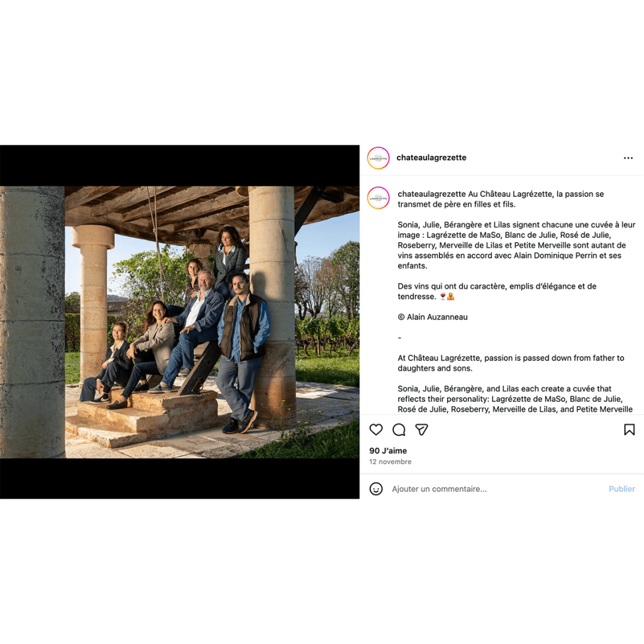
Task: Share the post with paper plane icon
Action: [422, 430]
